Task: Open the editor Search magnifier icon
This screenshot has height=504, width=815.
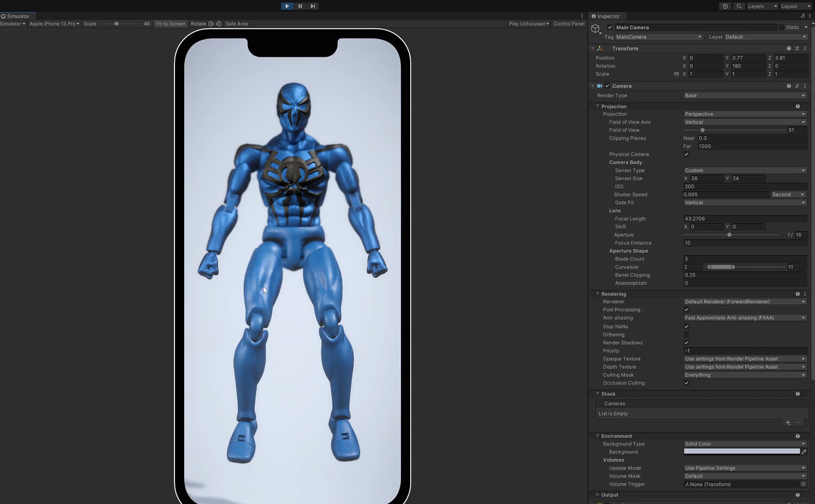Action: click(739, 6)
